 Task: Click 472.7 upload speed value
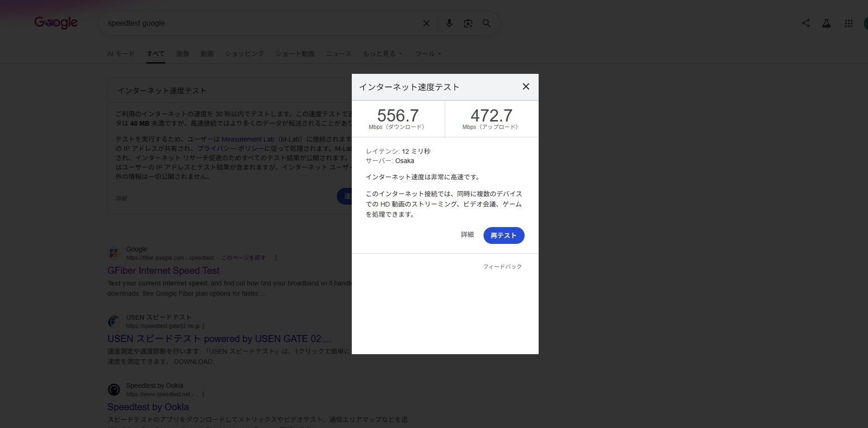click(x=491, y=115)
